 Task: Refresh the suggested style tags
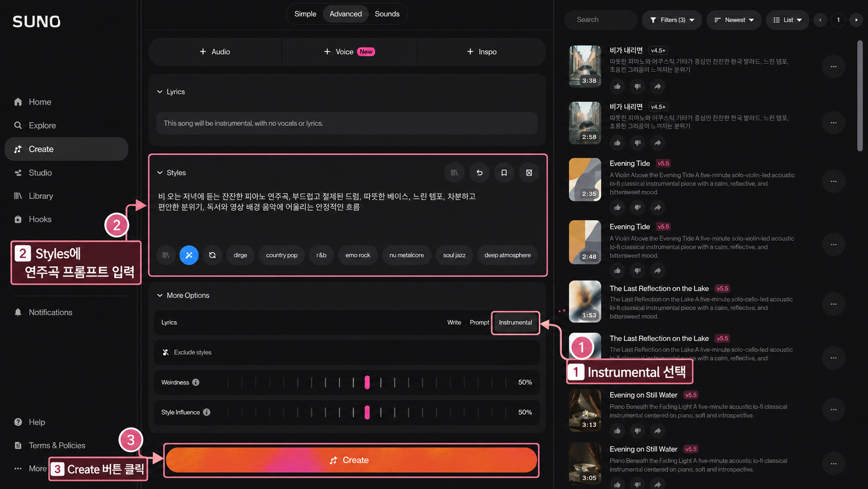tap(212, 255)
